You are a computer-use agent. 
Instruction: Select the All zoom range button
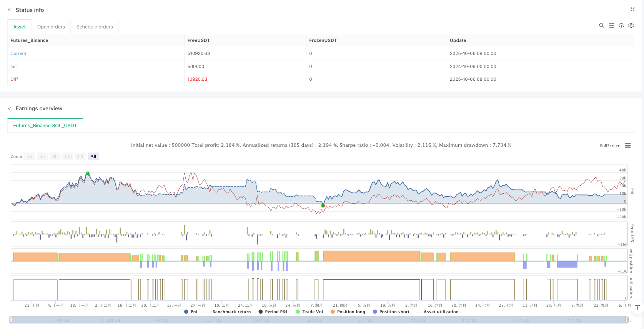click(93, 156)
